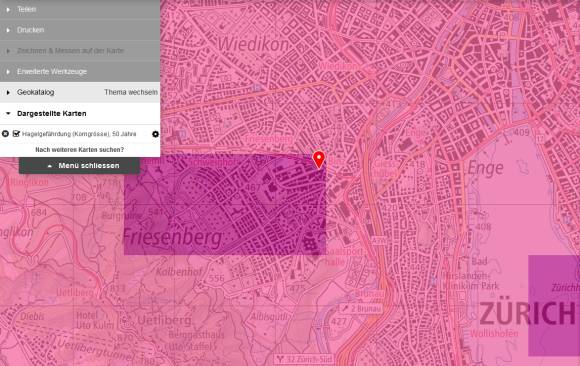
Task: Remove the Hagelgefährdung layer with the X icon
Action: tap(5, 134)
